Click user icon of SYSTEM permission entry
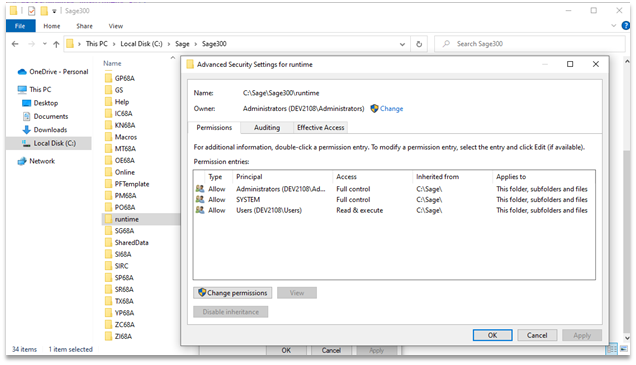 tap(200, 199)
